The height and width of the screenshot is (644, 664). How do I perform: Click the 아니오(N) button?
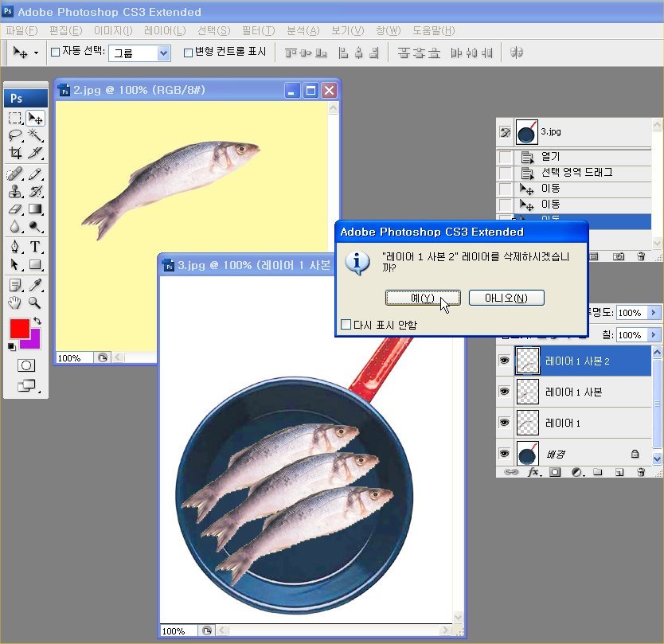coord(506,298)
